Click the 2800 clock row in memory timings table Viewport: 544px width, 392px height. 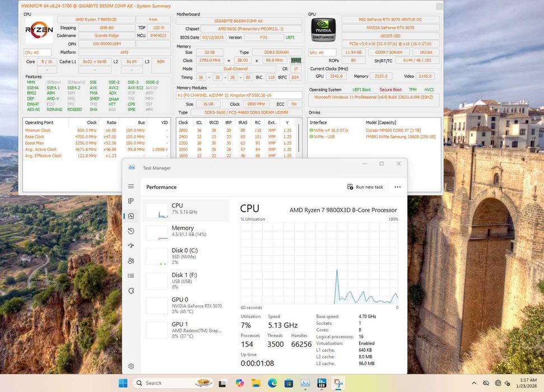(x=236, y=130)
